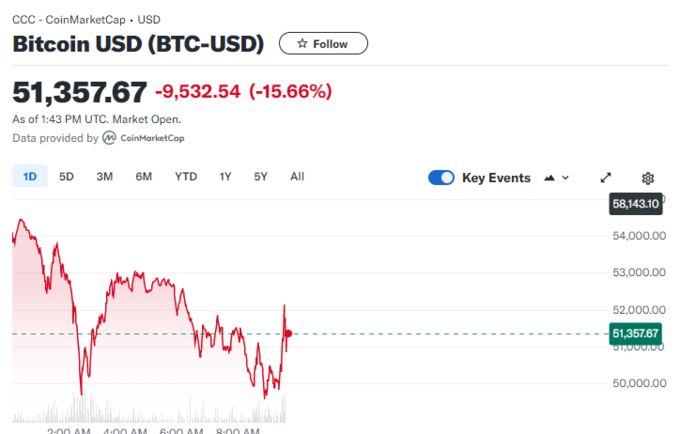Open the chart type dropdown chevron
Image resolution: width=680 pixels, height=434 pixels.
tap(566, 178)
